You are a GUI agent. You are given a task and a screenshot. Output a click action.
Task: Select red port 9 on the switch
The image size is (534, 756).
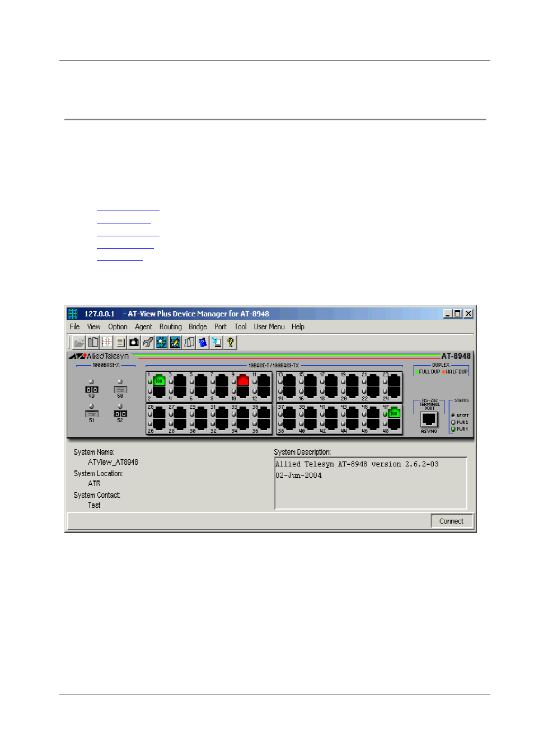click(x=242, y=381)
